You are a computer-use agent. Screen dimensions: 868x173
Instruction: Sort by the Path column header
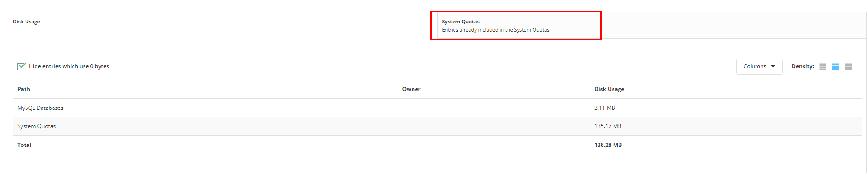tap(24, 89)
